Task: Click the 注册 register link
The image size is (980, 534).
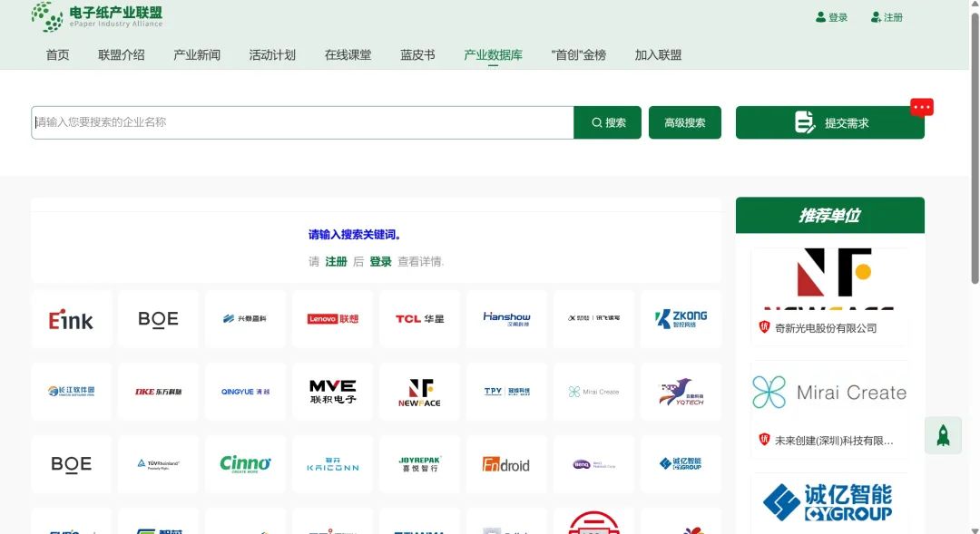Action: (887, 16)
